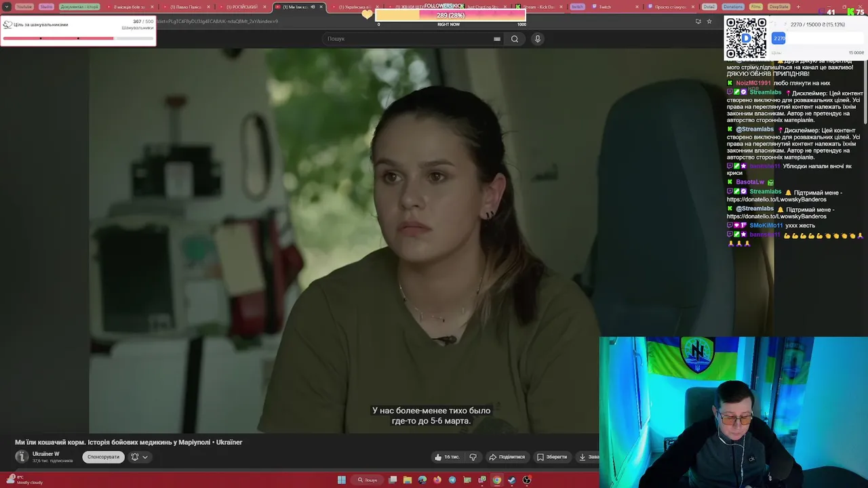Click the donation progress bar 2270
The height and width of the screenshot is (488, 868).
pos(817,39)
